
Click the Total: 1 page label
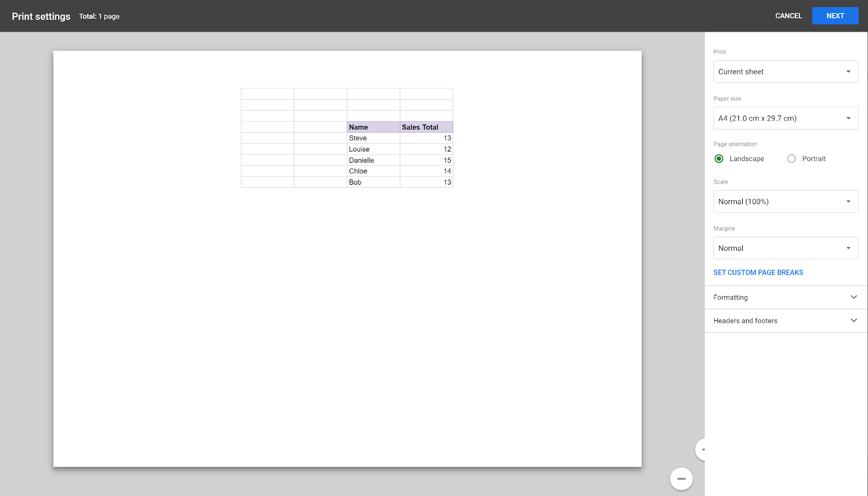(99, 16)
